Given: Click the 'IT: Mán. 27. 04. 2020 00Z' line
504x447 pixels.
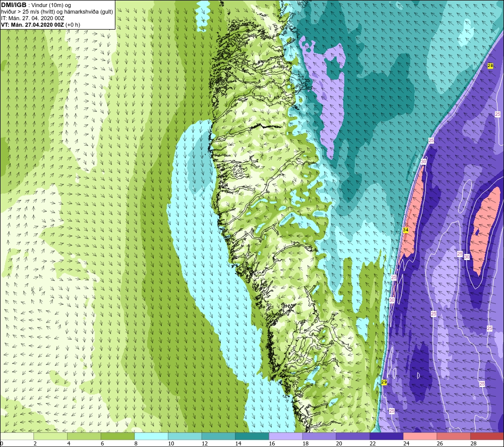Looking at the screenshot, I should 32,18.
